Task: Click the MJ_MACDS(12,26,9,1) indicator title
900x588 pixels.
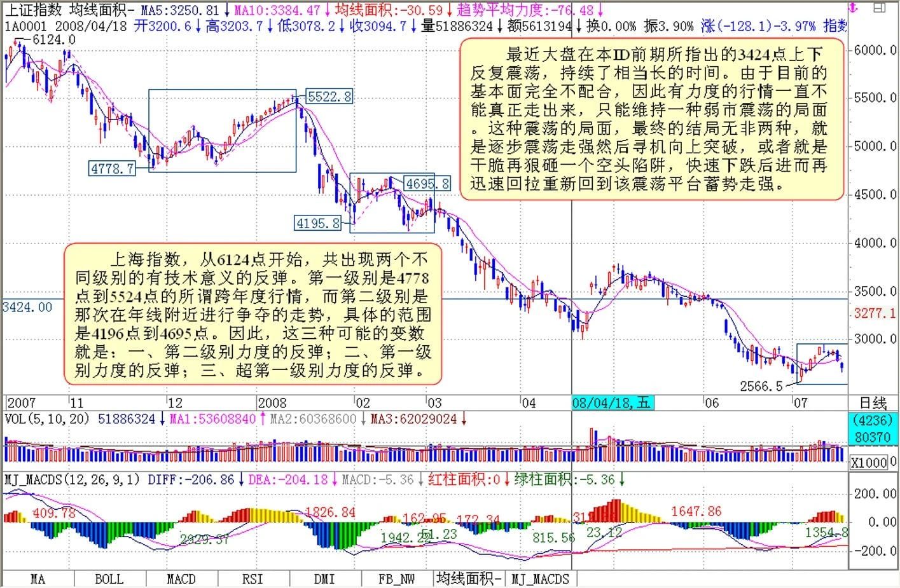Action: point(71,480)
